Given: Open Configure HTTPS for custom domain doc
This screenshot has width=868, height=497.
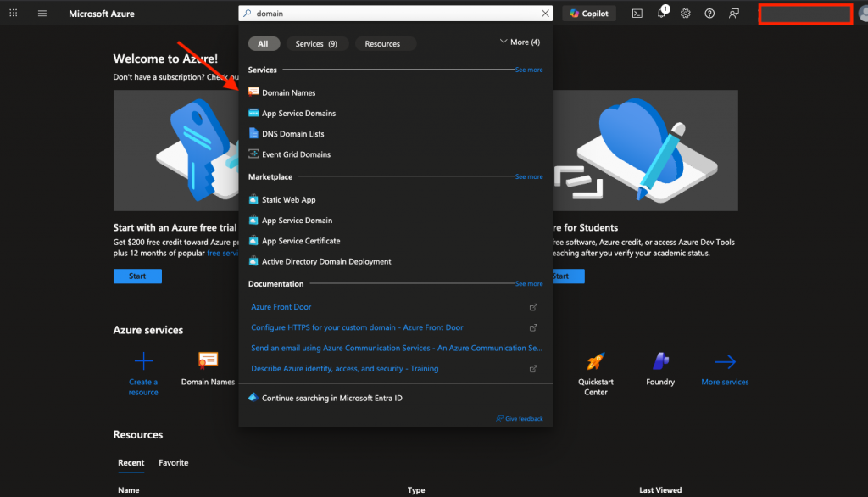Looking at the screenshot, I should 357,327.
